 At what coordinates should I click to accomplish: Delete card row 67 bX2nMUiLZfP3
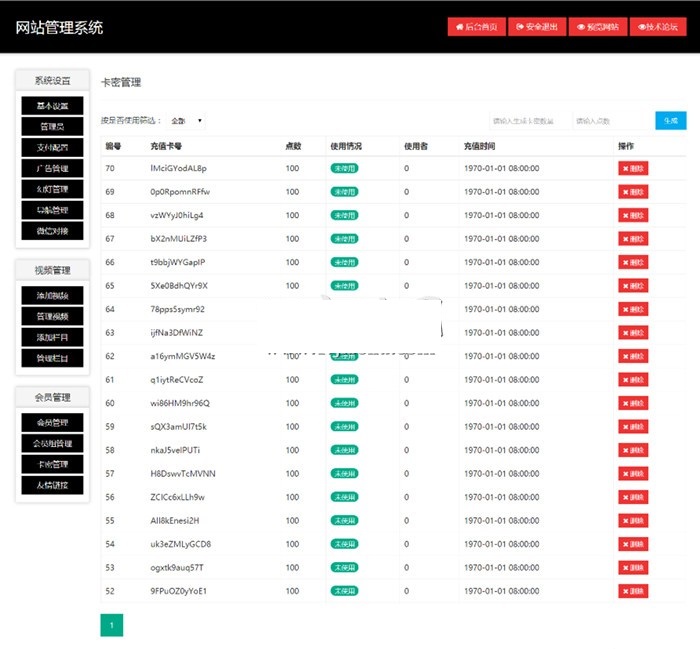coord(633,239)
